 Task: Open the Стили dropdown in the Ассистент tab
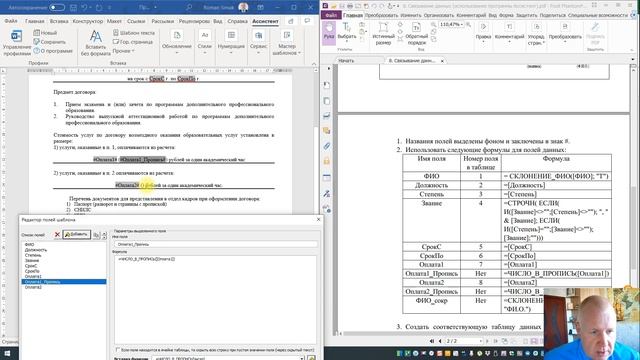point(205,42)
